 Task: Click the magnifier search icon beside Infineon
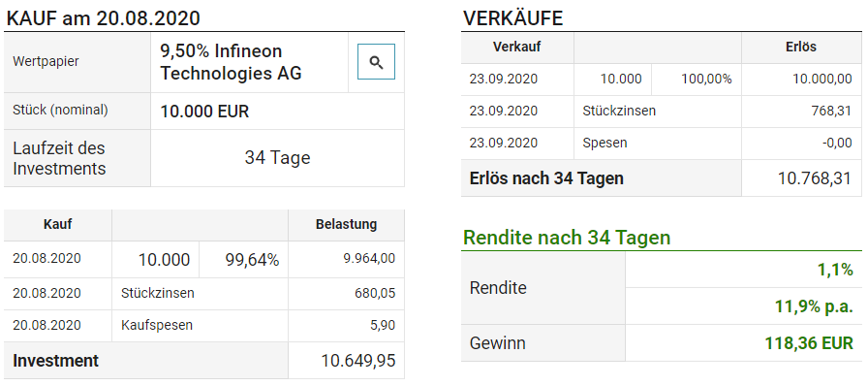click(376, 61)
